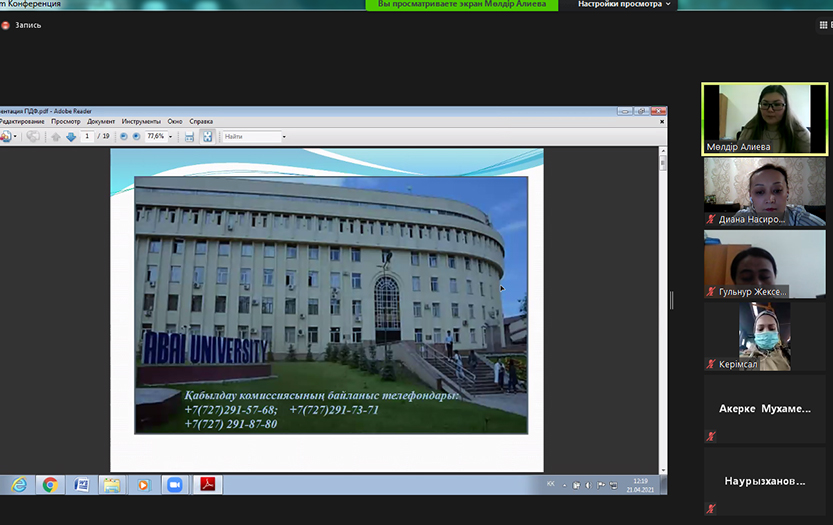
Task: Open the Документ menu
Action: coord(101,122)
